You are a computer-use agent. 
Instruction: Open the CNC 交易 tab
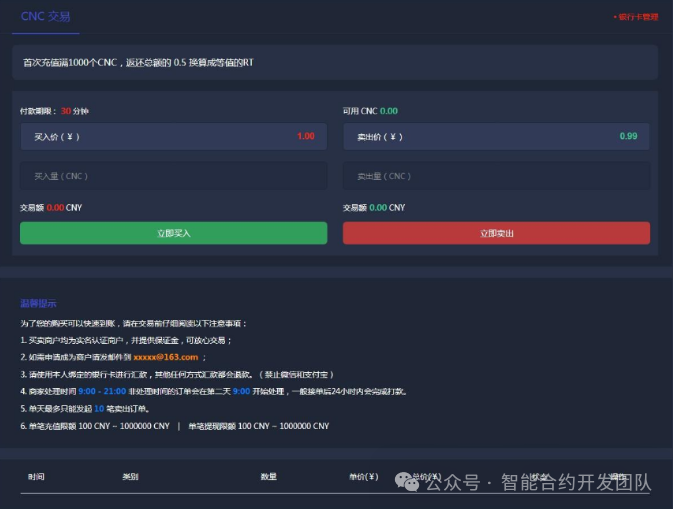click(x=45, y=16)
